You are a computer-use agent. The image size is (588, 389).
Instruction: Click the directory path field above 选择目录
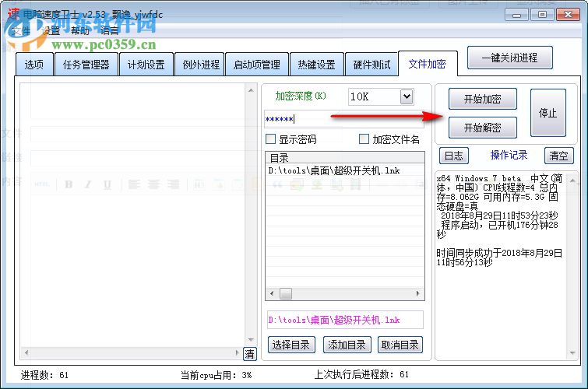coord(345,320)
